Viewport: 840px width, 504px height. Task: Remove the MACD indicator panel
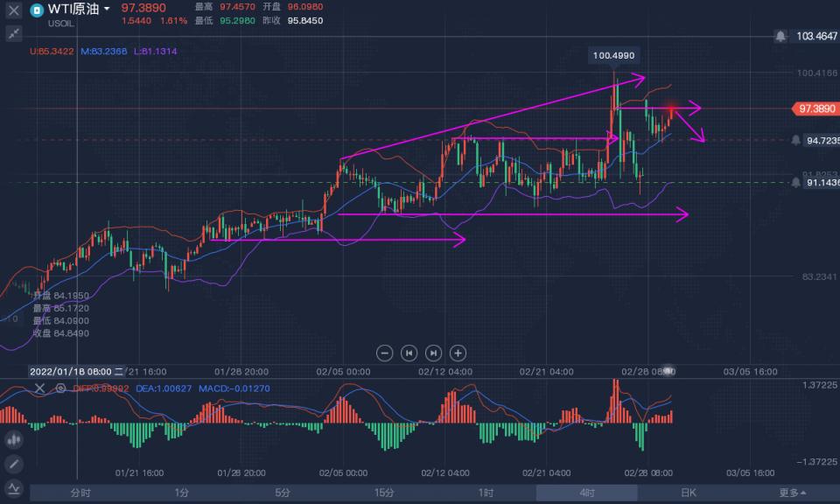[x=39, y=388]
